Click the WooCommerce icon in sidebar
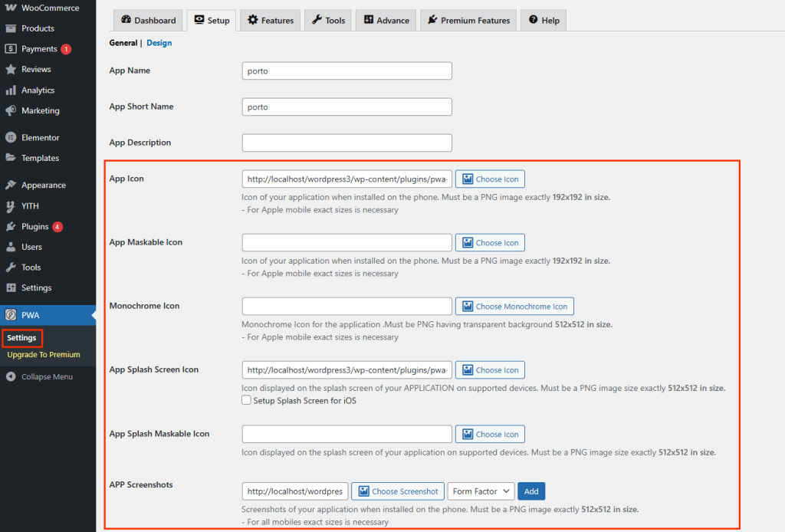The image size is (785, 532). point(11,8)
